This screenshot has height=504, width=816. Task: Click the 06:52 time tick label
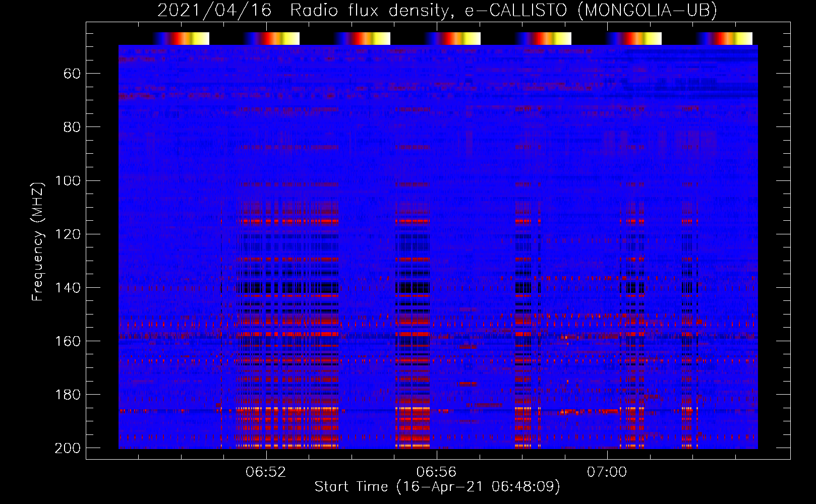(266, 472)
